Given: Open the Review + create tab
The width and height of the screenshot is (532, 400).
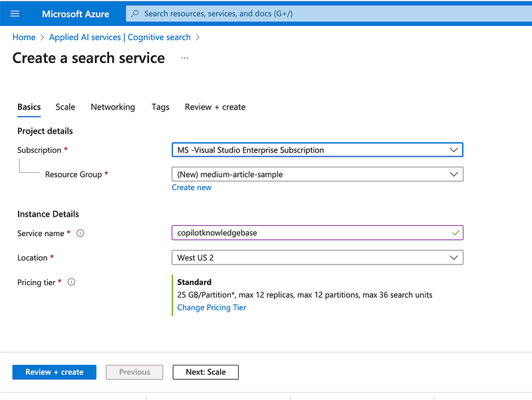Looking at the screenshot, I should coord(215,107).
